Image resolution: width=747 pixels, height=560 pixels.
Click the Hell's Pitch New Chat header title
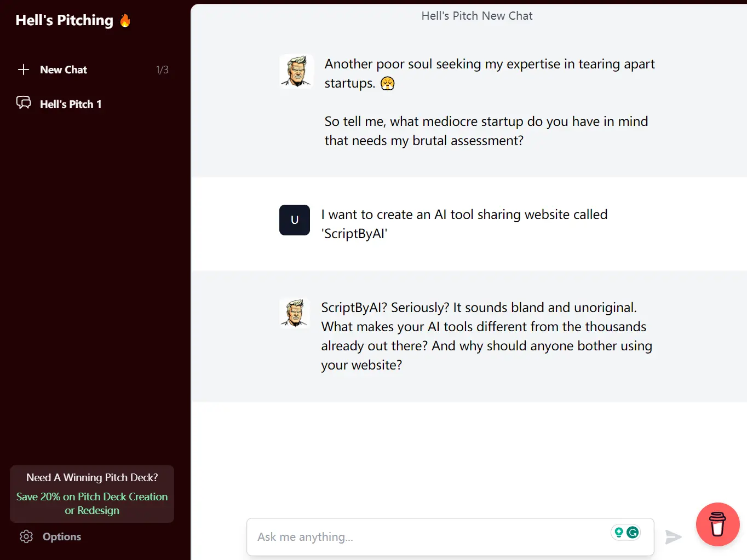click(476, 16)
